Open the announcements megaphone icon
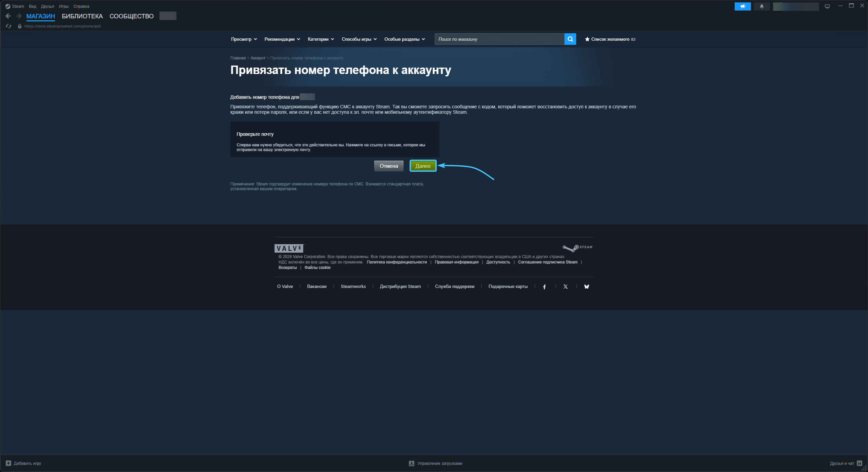The width and height of the screenshot is (868, 472). 742,6
